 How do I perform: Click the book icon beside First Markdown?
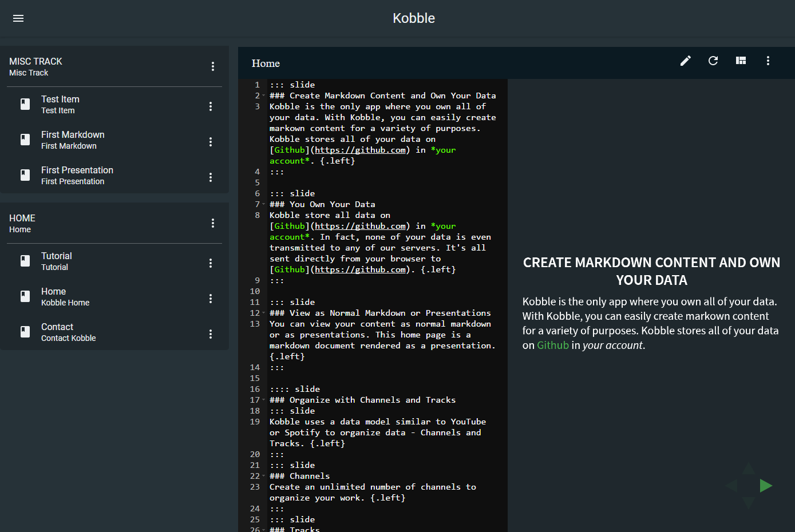(x=25, y=140)
